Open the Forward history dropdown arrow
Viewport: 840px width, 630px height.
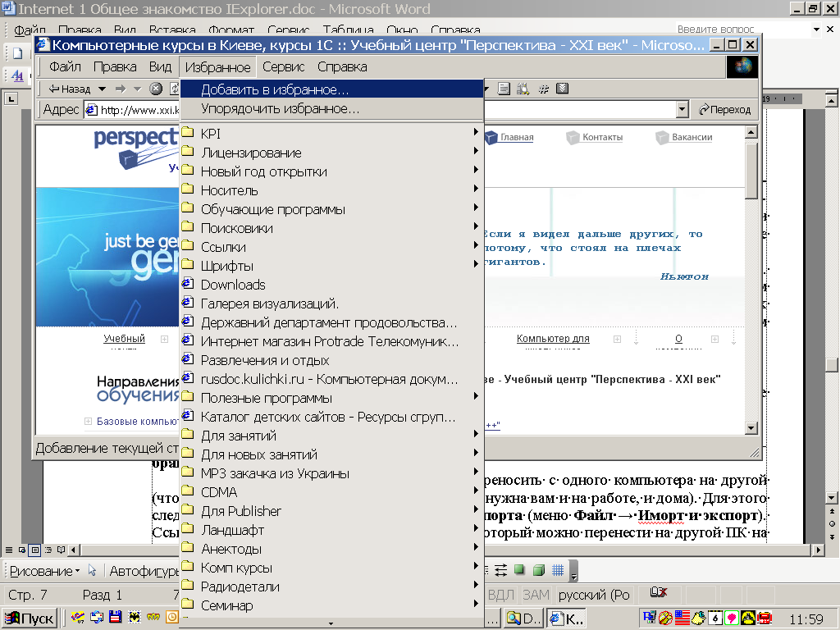(137, 89)
